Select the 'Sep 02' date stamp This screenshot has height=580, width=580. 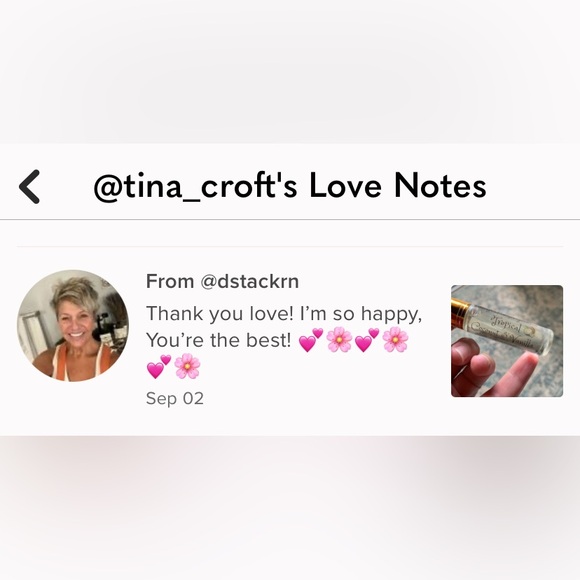(x=175, y=399)
